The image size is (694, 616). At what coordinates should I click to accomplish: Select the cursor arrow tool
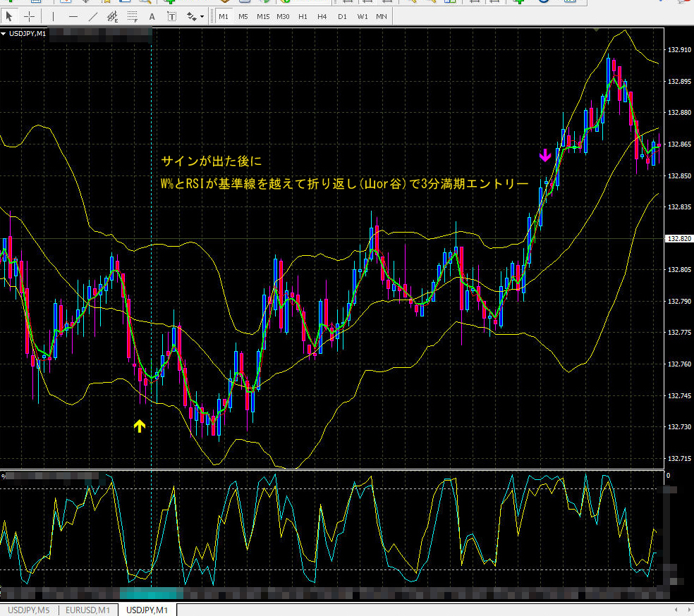coord(9,17)
